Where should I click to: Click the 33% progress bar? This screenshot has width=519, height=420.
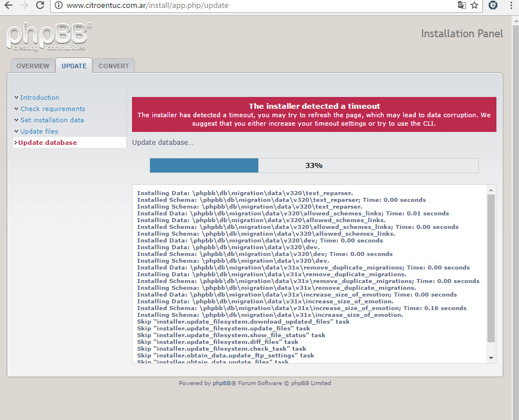(314, 165)
